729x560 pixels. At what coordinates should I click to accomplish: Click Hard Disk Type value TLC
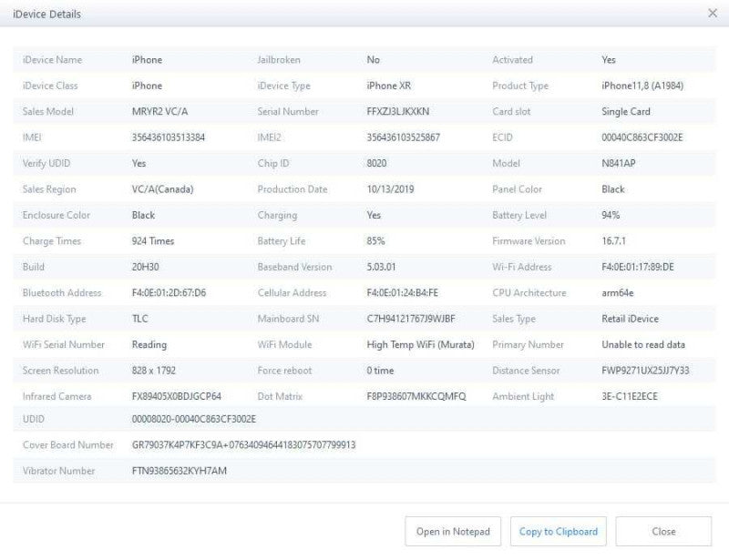140,319
